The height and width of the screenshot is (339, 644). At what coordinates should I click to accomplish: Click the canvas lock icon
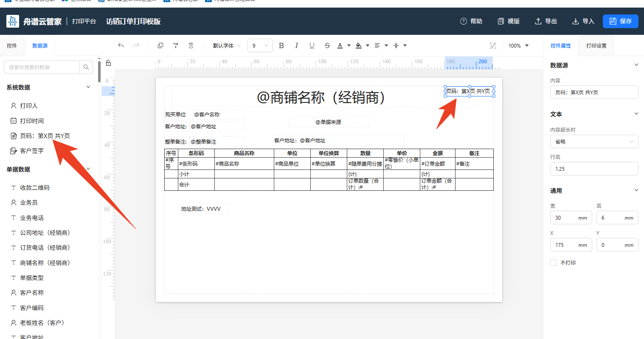(108, 63)
